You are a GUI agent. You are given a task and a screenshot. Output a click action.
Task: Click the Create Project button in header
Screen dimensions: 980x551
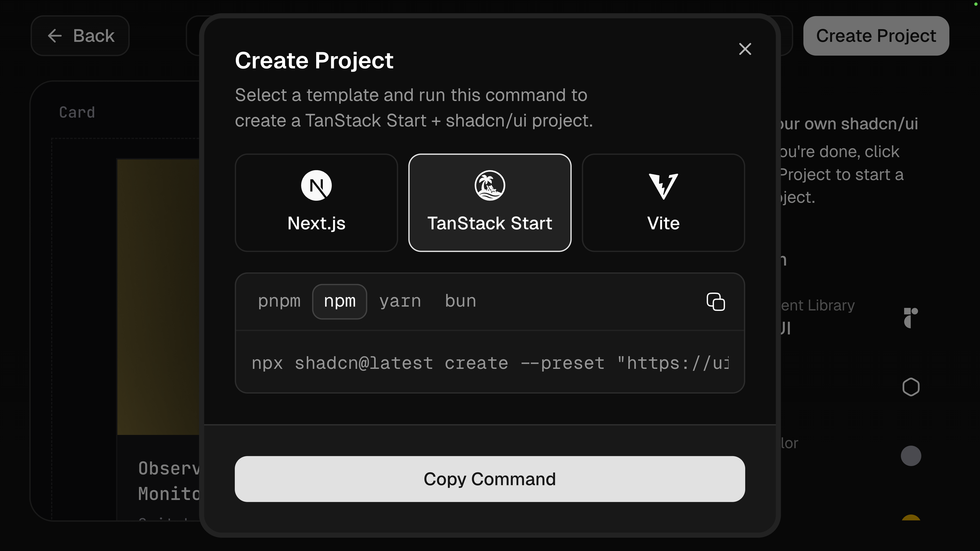coord(876,36)
